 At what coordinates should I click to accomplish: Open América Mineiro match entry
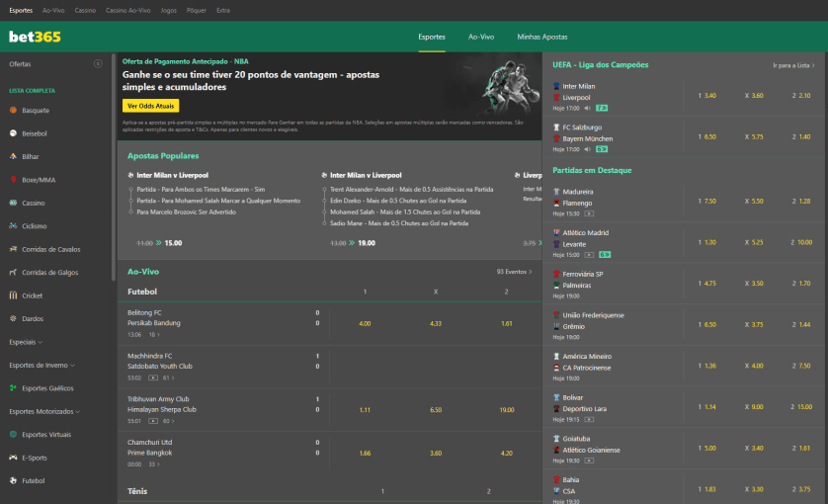(586, 357)
